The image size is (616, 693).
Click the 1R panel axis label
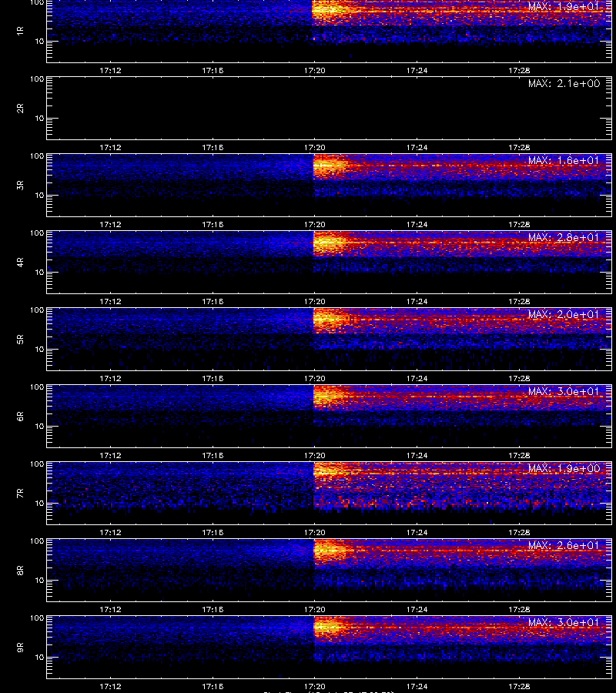click(x=20, y=31)
